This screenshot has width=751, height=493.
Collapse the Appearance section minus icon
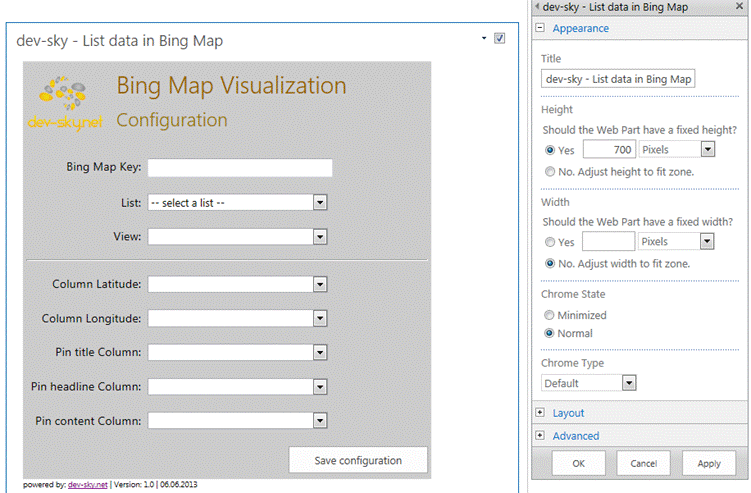pos(540,28)
